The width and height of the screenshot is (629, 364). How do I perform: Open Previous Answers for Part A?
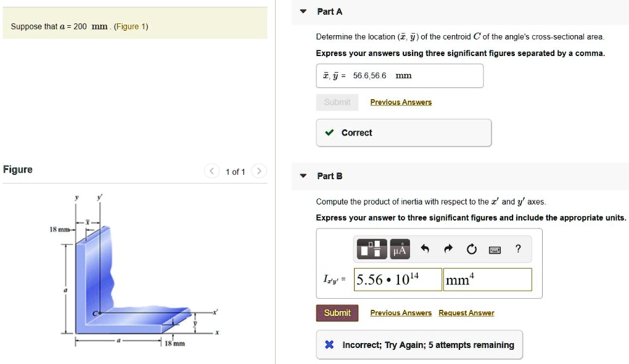click(401, 102)
